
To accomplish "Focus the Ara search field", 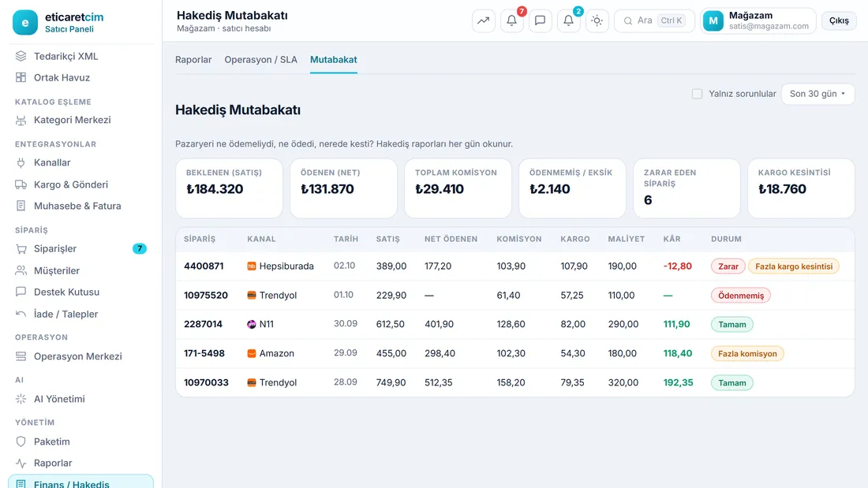I will pyautogui.click(x=654, y=20).
